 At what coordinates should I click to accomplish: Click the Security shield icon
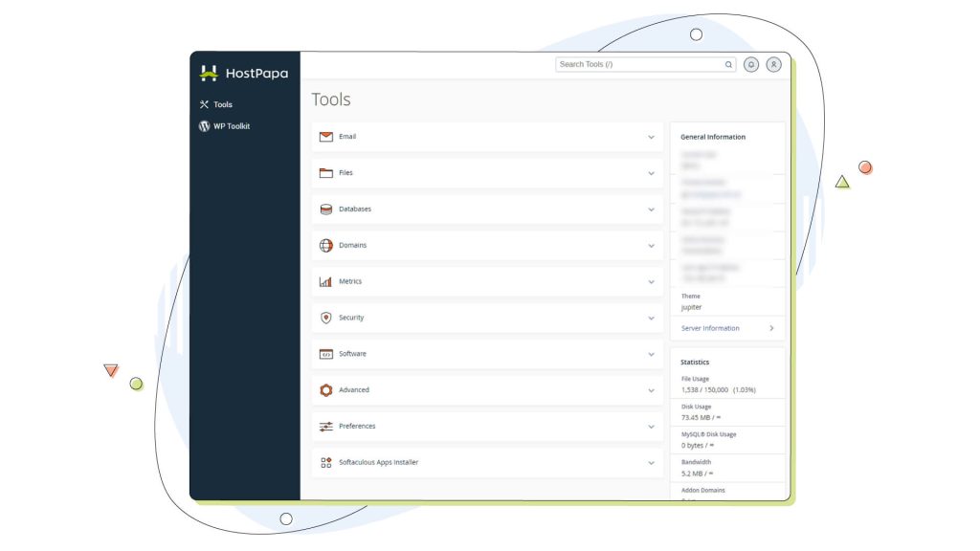(x=326, y=318)
